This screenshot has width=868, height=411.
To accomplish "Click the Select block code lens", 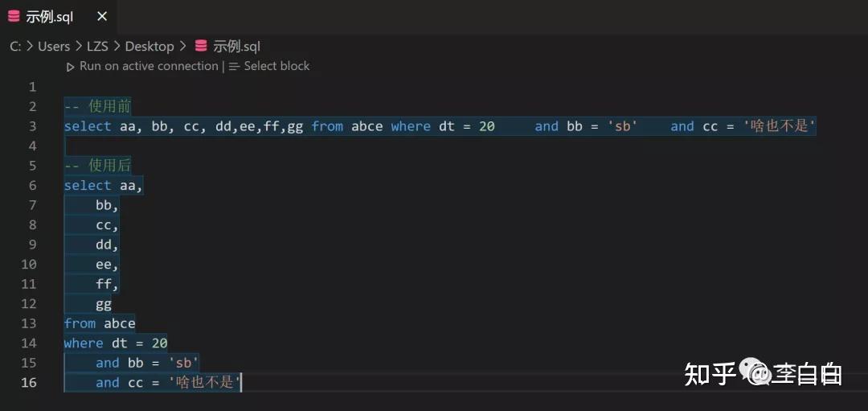I will [276, 67].
